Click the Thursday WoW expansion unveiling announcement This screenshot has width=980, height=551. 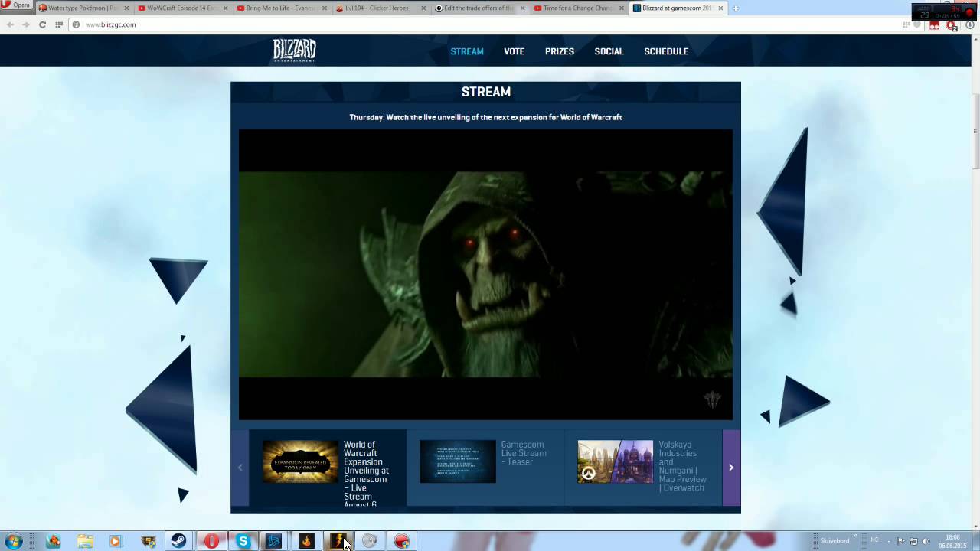point(485,117)
